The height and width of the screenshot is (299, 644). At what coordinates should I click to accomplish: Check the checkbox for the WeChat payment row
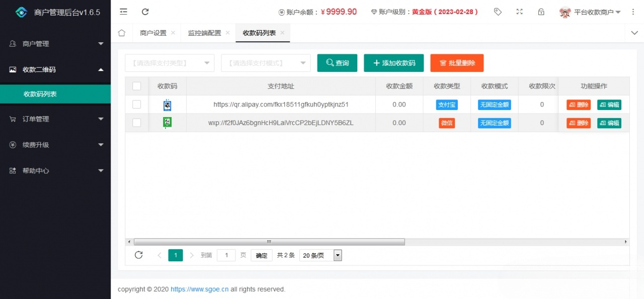pos(136,122)
